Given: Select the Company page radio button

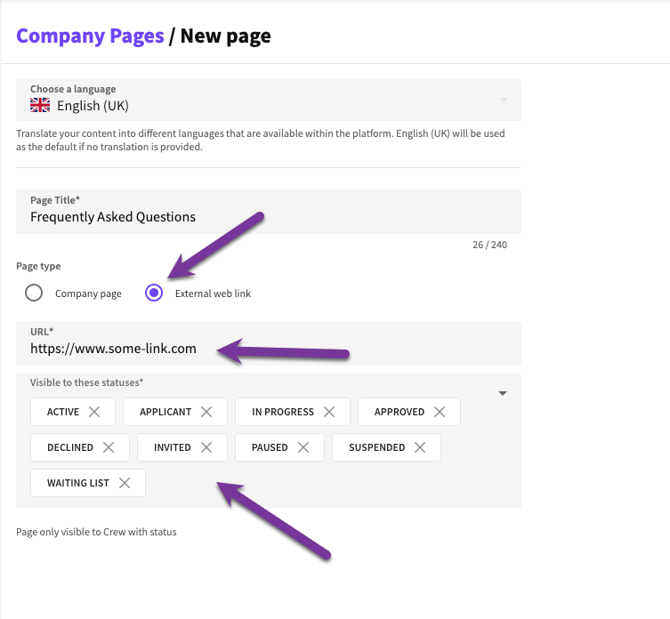Looking at the screenshot, I should coord(34,293).
